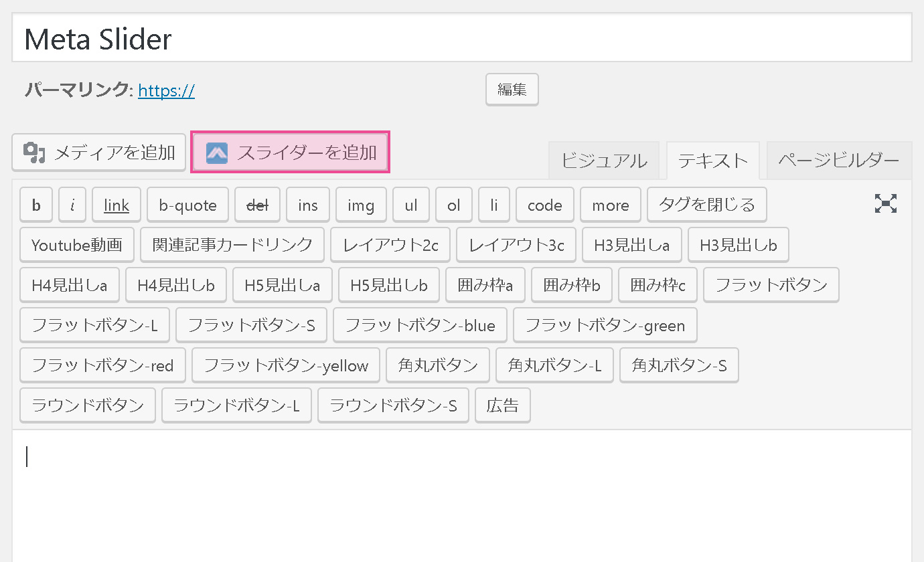
Task: Click the メディアを追加 media button
Action: 99,153
